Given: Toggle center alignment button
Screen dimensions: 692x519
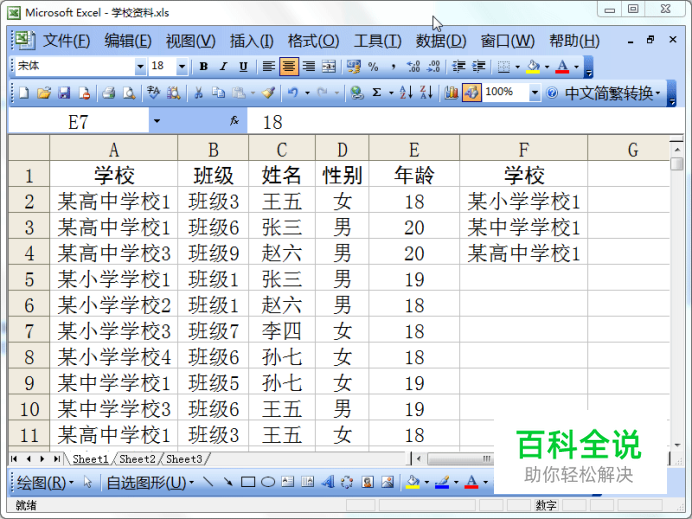Looking at the screenshot, I should (289, 67).
